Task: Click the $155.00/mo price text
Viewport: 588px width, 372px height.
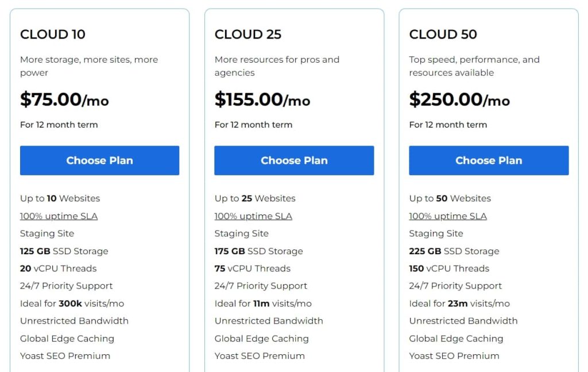Action: click(x=262, y=99)
